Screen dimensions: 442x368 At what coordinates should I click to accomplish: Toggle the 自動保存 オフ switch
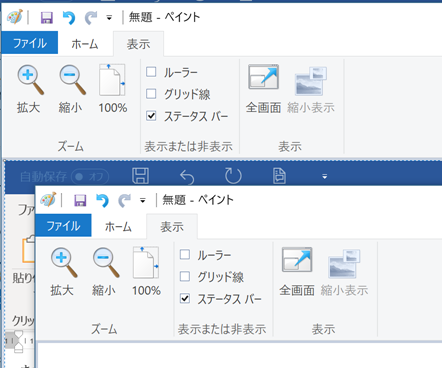coord(90,176)
